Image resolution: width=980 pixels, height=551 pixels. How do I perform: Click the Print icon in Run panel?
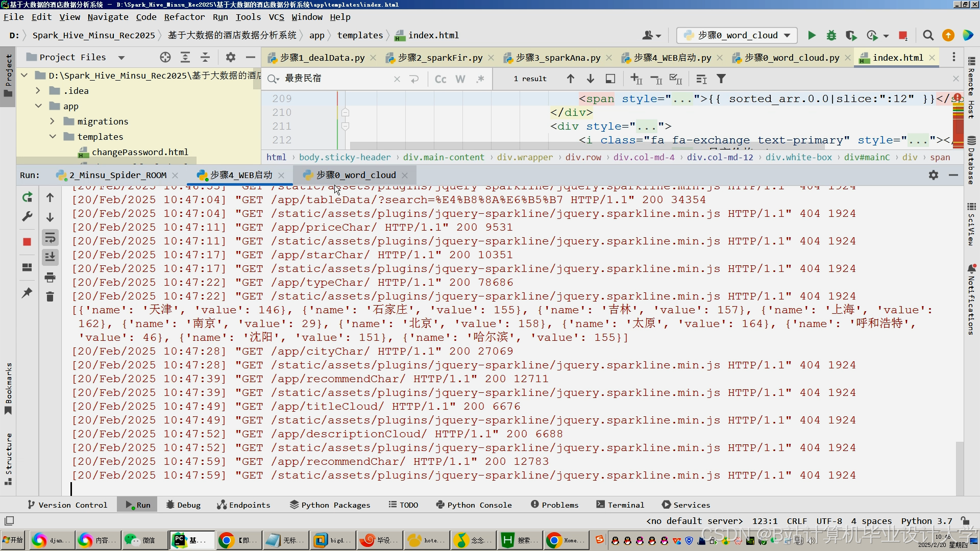(x=50, y=278)
